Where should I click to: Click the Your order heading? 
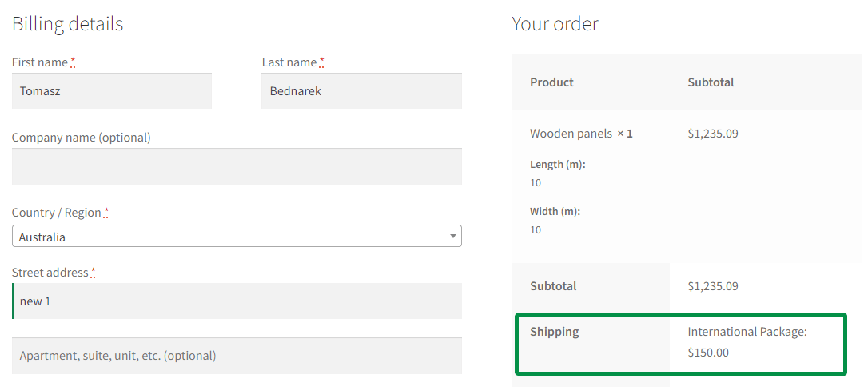555,24
